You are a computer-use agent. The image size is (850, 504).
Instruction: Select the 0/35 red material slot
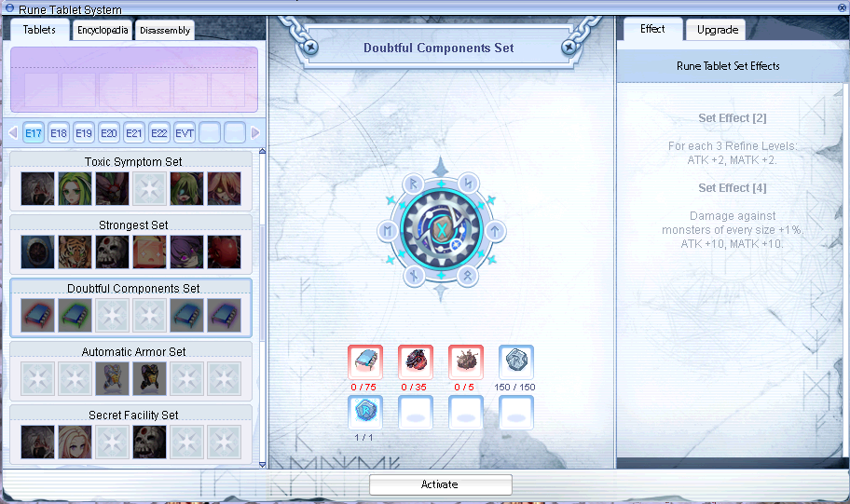(x=416, y=361)
